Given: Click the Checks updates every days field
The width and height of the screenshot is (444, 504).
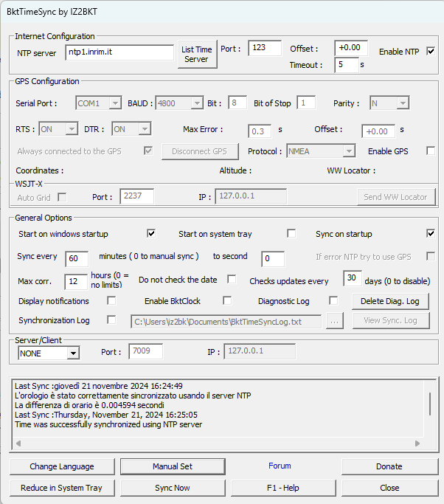Looking at the screenshot, I should click(x=353, y=278).
